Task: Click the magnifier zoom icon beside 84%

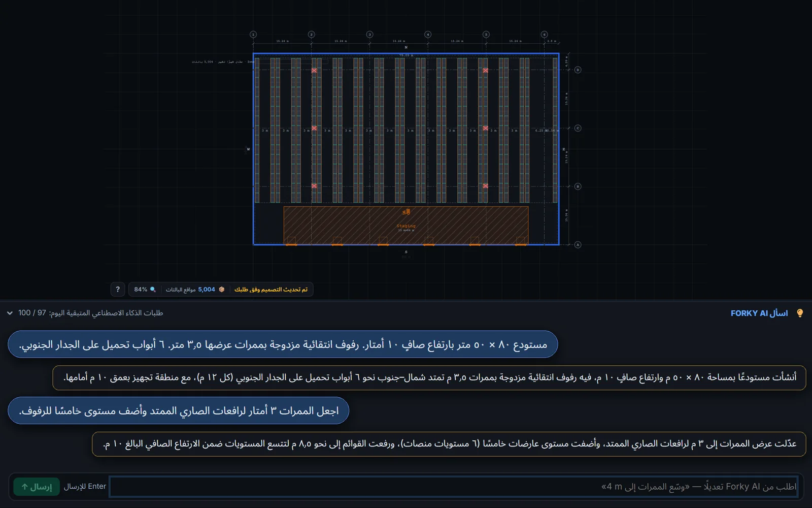Action: click(153, 290)
